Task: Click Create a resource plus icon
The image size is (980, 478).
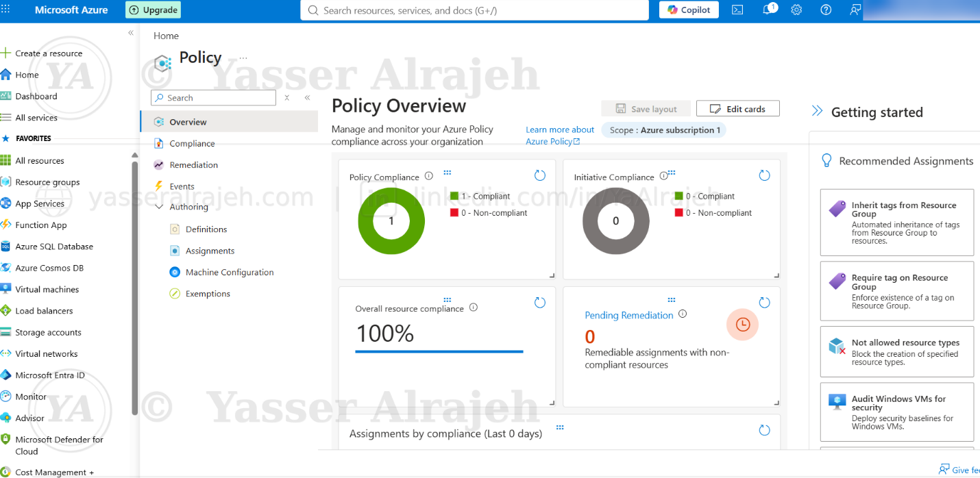Action: point(5,53)
